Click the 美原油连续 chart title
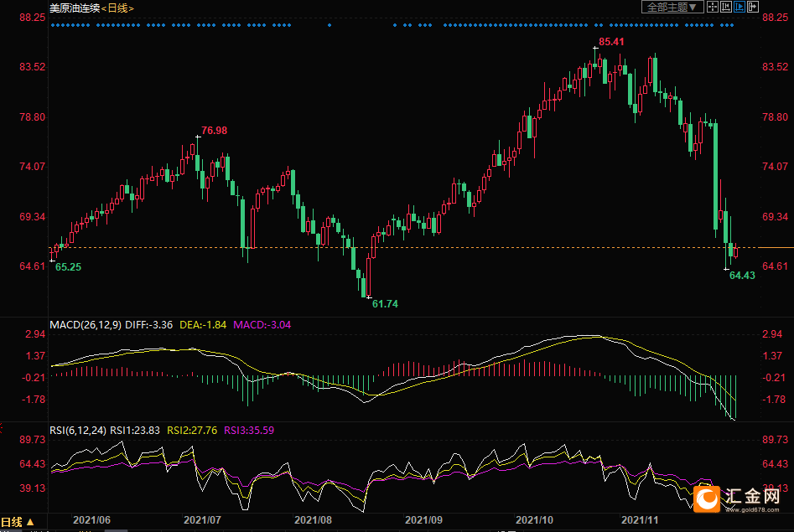Viewport: 794px width, 532px height. (75, 8)
